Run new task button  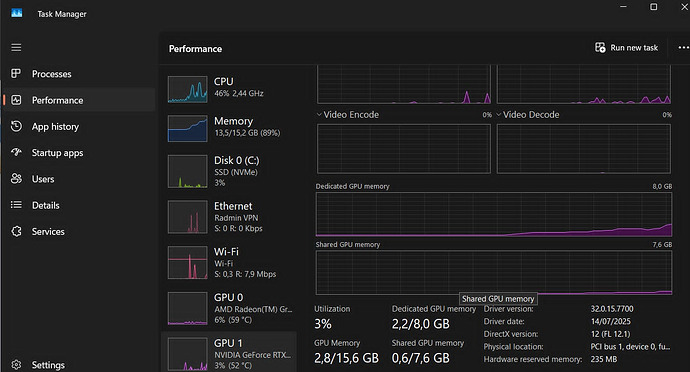tap(626, 48)
